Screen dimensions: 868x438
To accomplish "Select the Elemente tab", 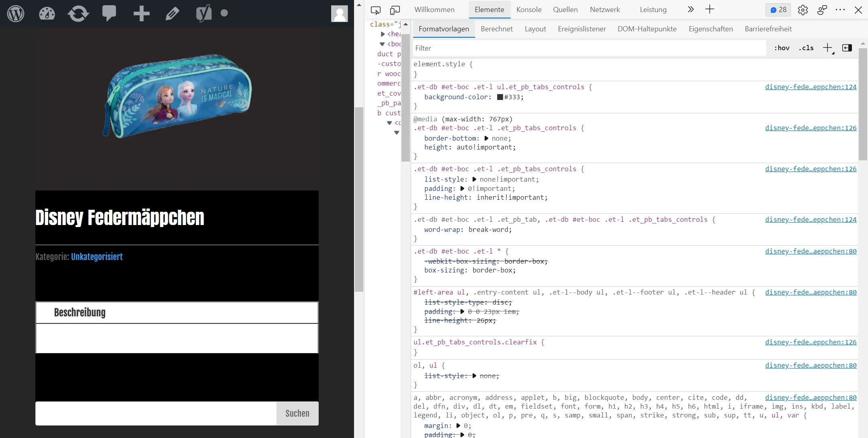I will 489,10.
